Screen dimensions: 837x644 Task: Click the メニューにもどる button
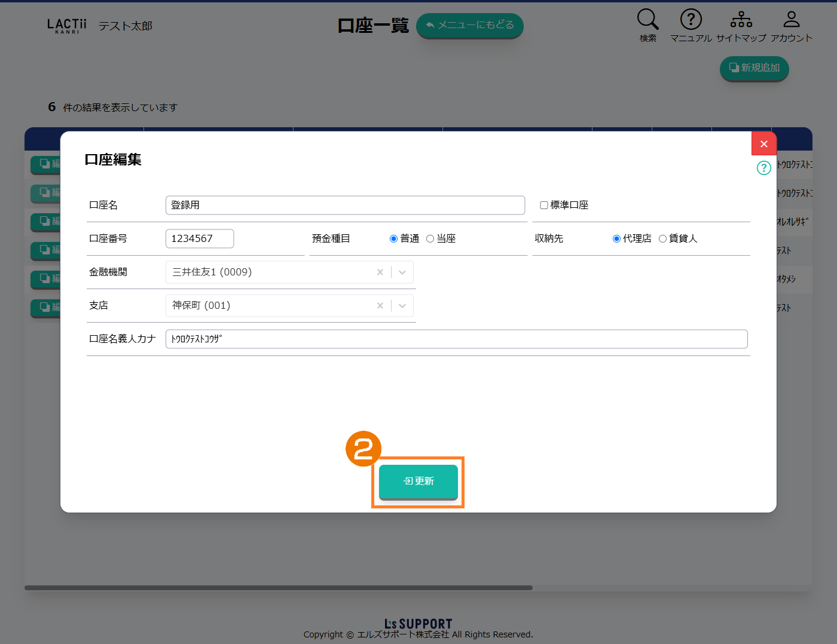pos(469,25)
